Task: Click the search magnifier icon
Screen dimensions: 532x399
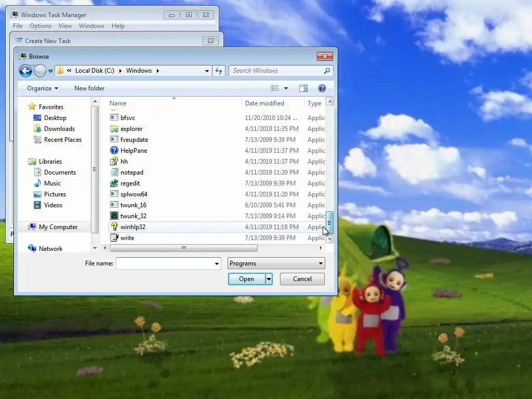Action: (x=327, y=71)
